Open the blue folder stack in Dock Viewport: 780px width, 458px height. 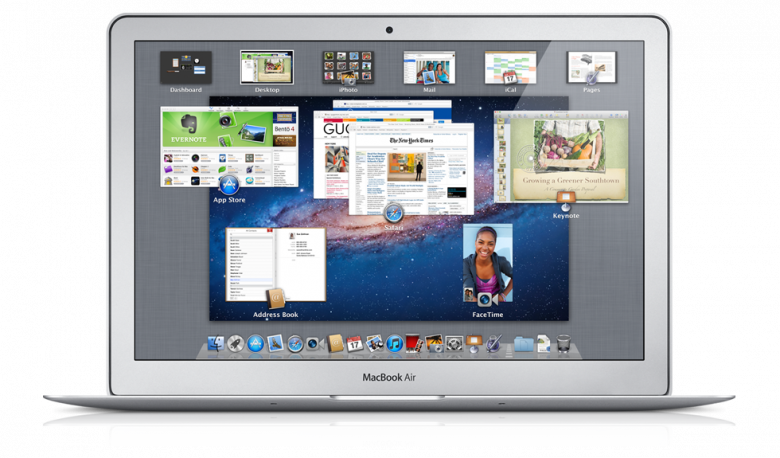[x=523, y=344]
